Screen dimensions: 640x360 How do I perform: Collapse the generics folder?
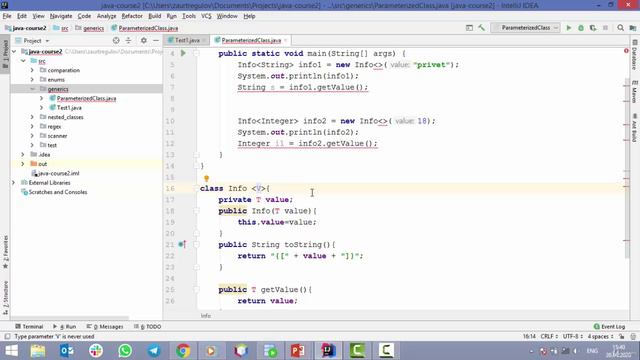[x=32, y=89]
